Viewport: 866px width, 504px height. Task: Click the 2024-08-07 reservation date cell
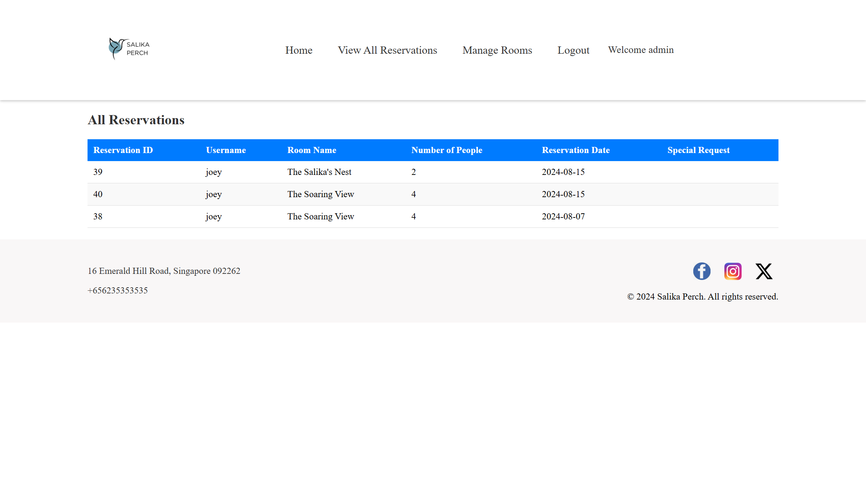point(563,216)
